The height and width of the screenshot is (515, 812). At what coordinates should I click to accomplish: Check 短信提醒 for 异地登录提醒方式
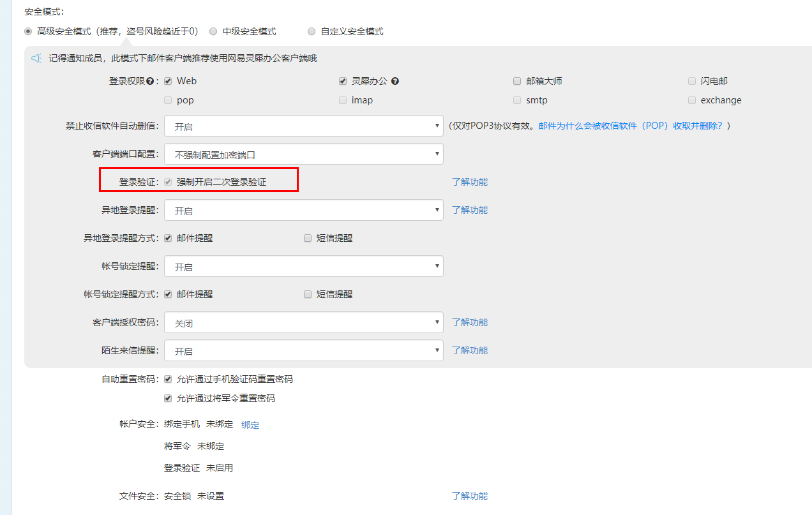point(308,238)
